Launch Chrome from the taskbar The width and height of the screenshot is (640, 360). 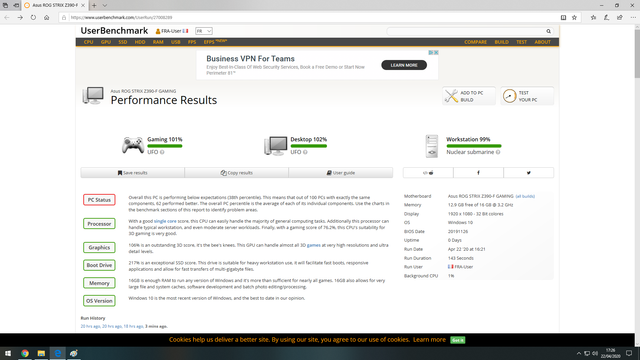[25, 353]
